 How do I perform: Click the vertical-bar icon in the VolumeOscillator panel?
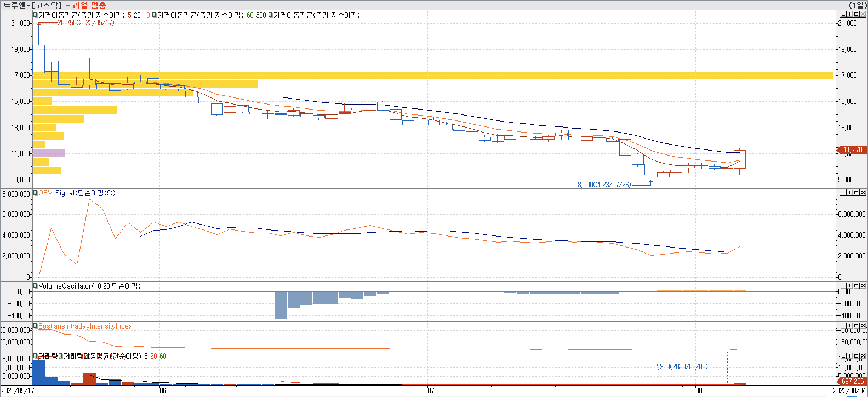point(849,286)
